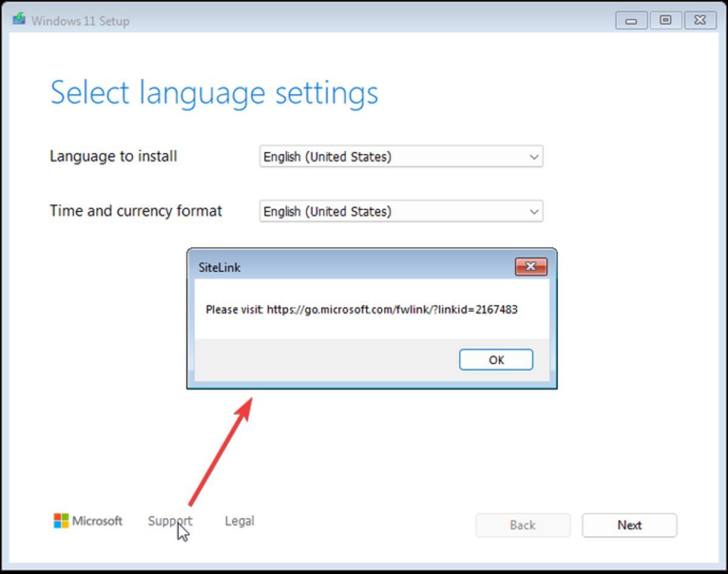Open the Language to install dropdown
728x574 pixels.
pyautogui.click(x=400, y=157)
